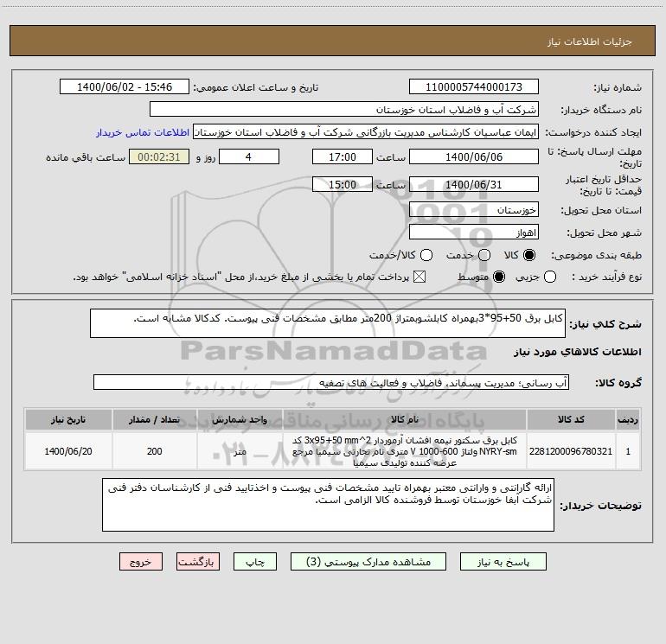Click the گروه کالا group field

tap(331, 382)
